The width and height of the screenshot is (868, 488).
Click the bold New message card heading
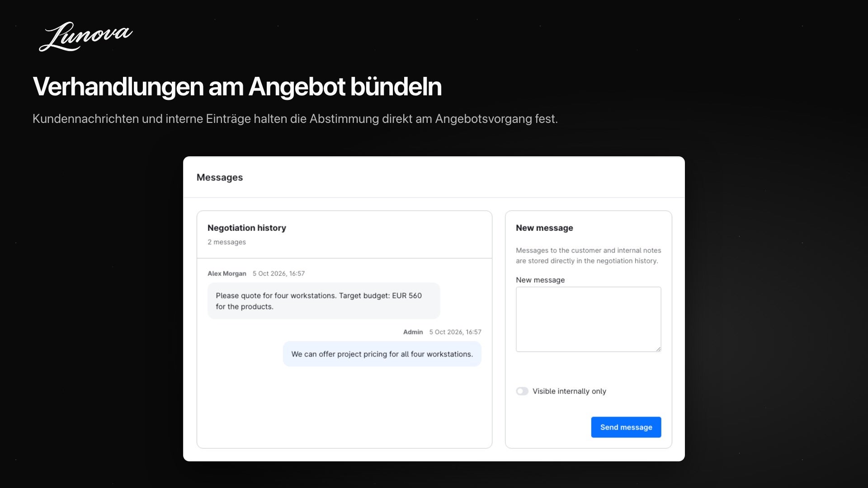coord(544,228)
